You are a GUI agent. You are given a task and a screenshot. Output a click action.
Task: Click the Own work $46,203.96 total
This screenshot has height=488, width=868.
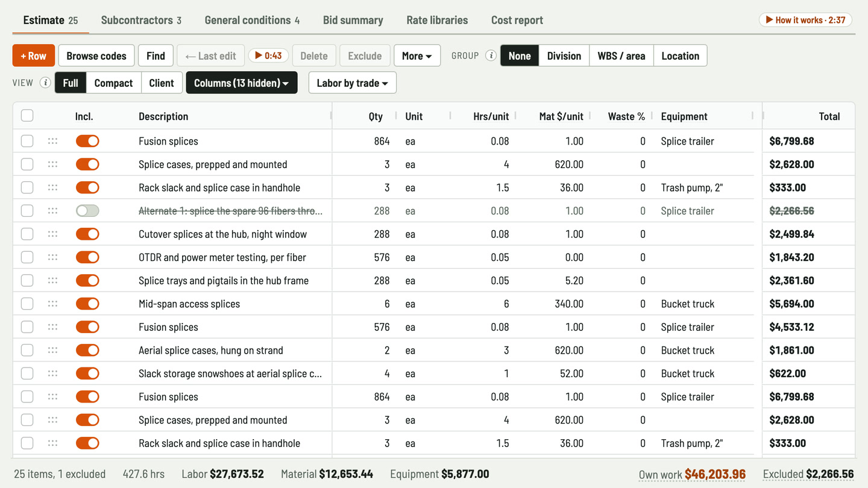692,474
